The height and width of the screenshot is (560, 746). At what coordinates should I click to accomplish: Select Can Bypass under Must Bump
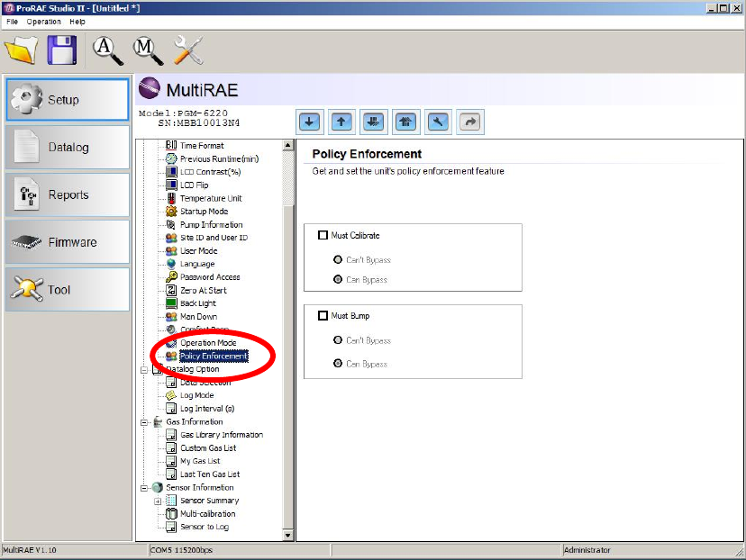(x=338, y=363)
